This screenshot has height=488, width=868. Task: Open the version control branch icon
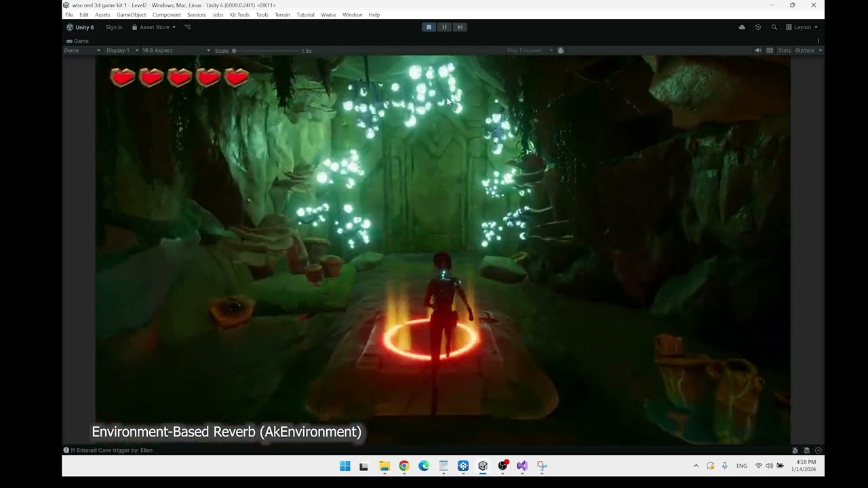click(x=188, y=27)
